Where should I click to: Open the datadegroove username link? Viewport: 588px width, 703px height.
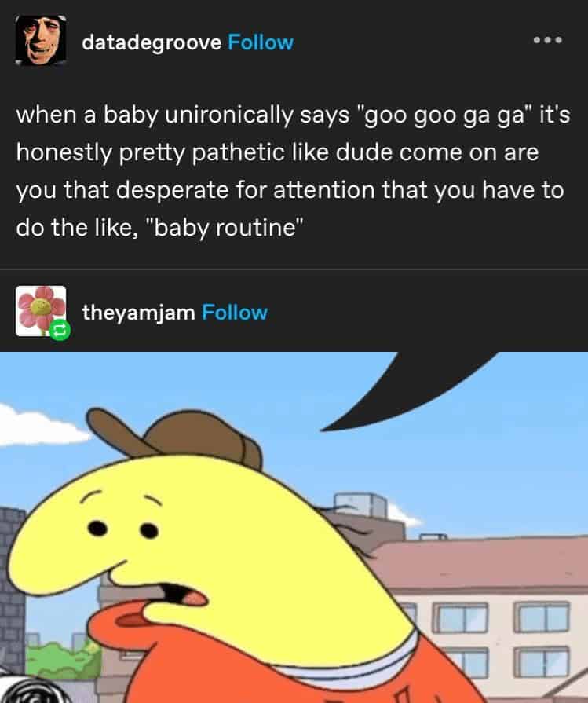[x=152, y=42]
